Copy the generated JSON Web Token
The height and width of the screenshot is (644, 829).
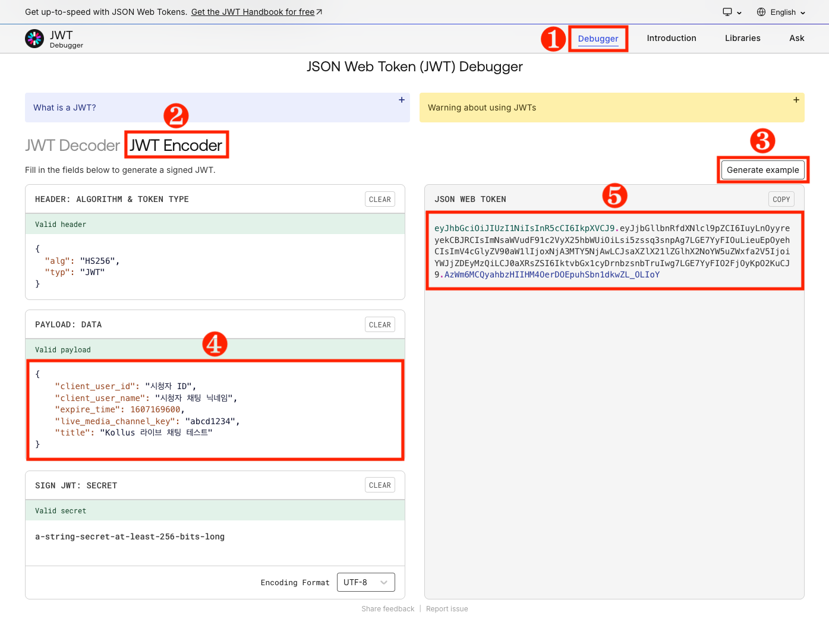781,199
